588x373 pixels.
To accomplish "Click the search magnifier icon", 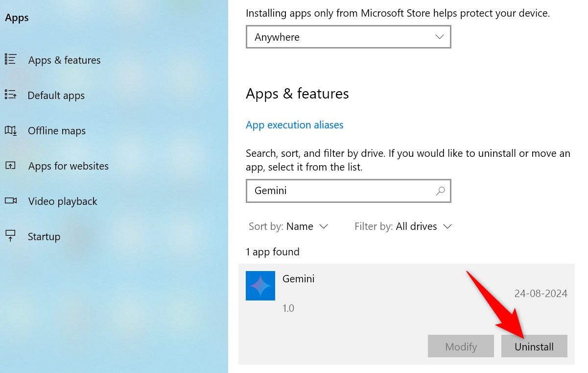I will coord(440,191).
